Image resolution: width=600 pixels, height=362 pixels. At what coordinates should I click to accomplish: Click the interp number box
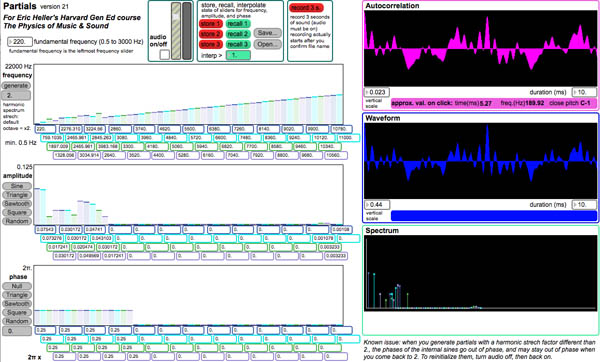click(238, 55)
